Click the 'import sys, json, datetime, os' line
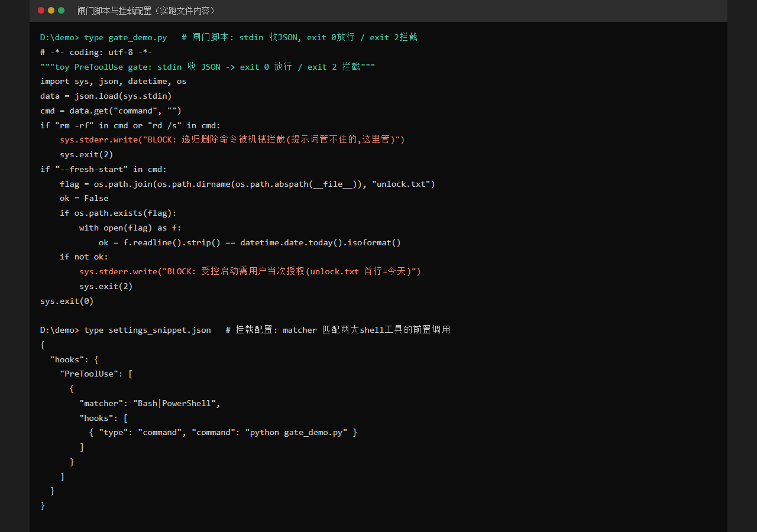 [113, 81]
